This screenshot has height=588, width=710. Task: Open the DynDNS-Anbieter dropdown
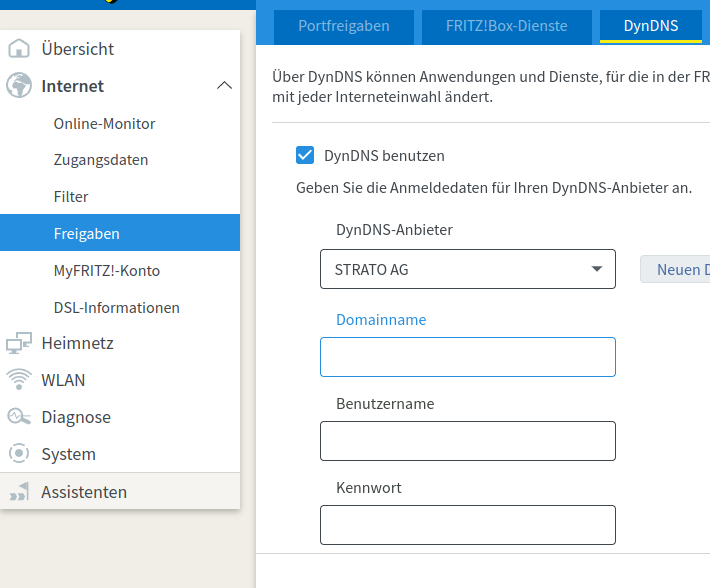[x=467, y=269]
